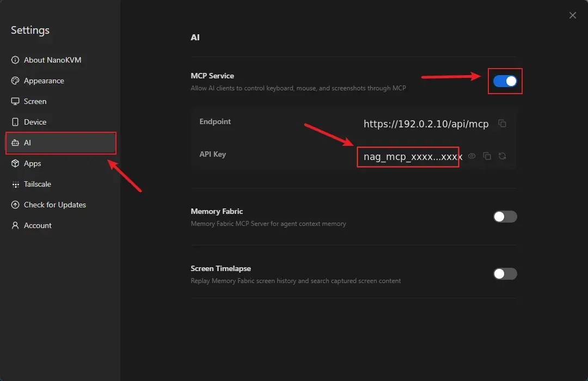Click the dotted icon beside Tailscale
This screenshot has width=588, height=381.
coord(15,184)
